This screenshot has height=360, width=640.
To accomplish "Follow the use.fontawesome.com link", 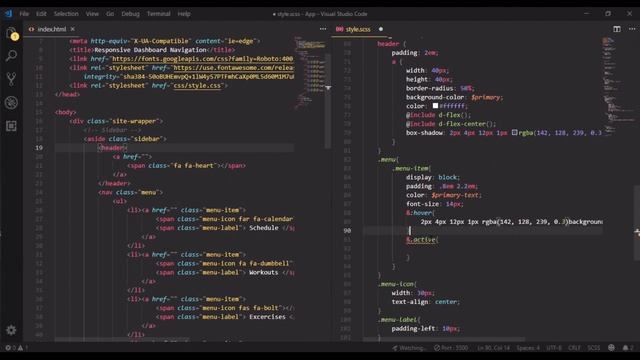I will tap(233, 68).
